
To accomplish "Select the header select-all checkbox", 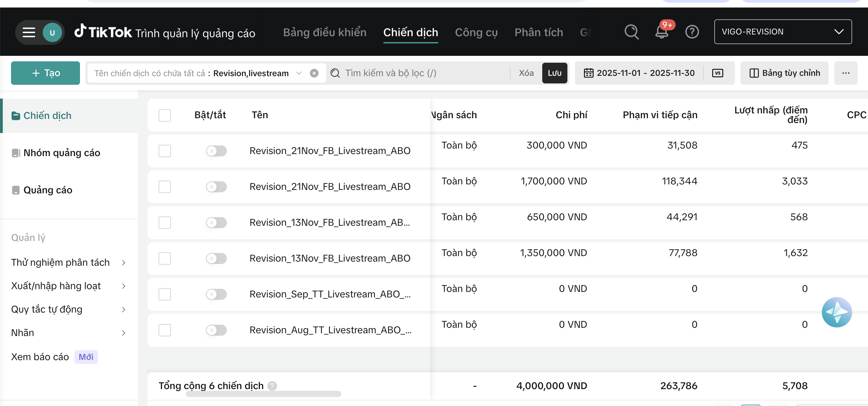I will (165, 115).
